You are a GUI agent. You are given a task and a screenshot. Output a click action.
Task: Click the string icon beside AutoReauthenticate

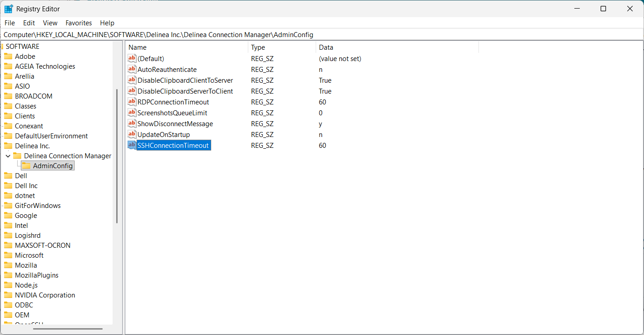(132, 69)
